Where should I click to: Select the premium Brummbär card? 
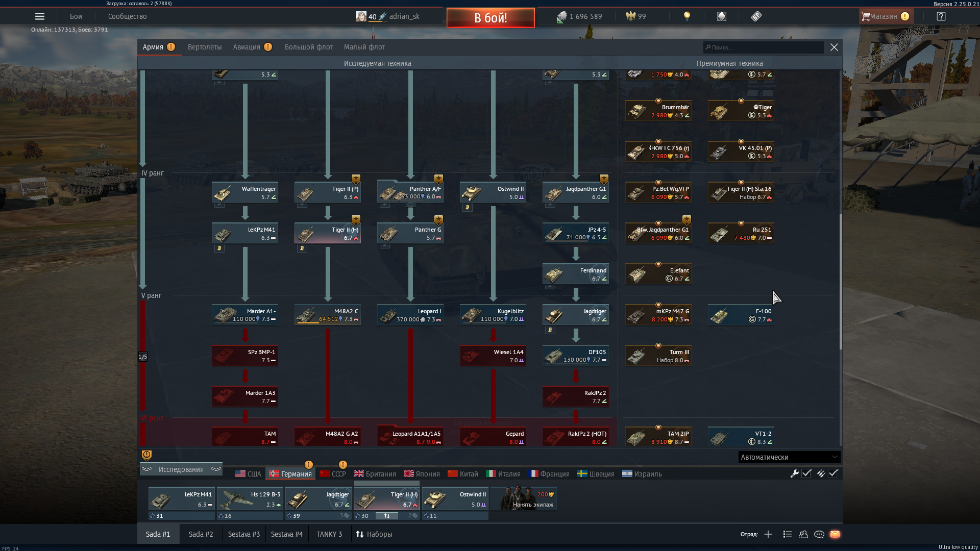pos(658,111)
